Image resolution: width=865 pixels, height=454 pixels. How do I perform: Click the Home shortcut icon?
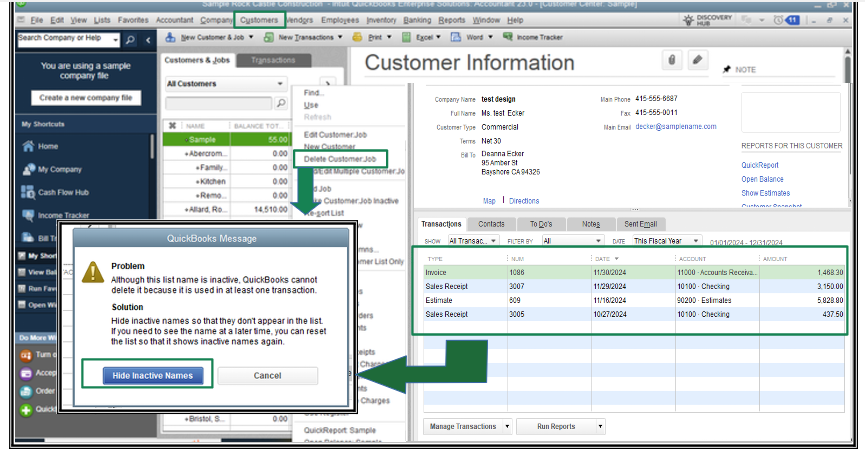pos(26,146)
